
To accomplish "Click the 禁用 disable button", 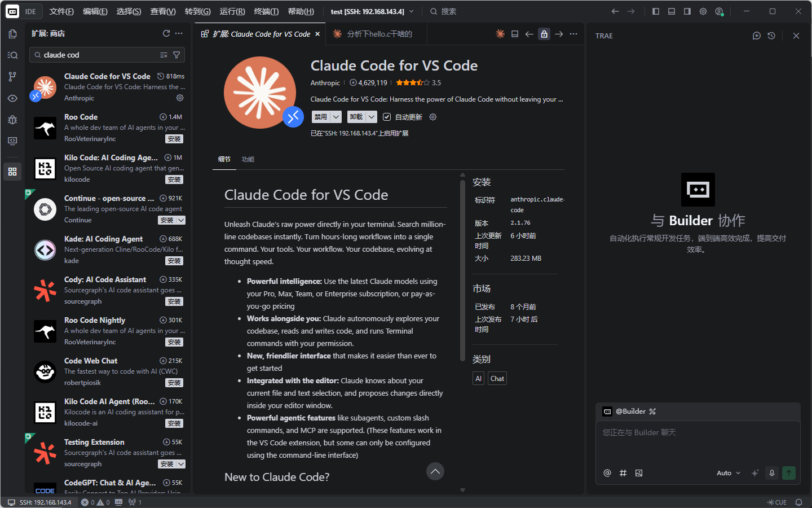I will pos(321,117).
